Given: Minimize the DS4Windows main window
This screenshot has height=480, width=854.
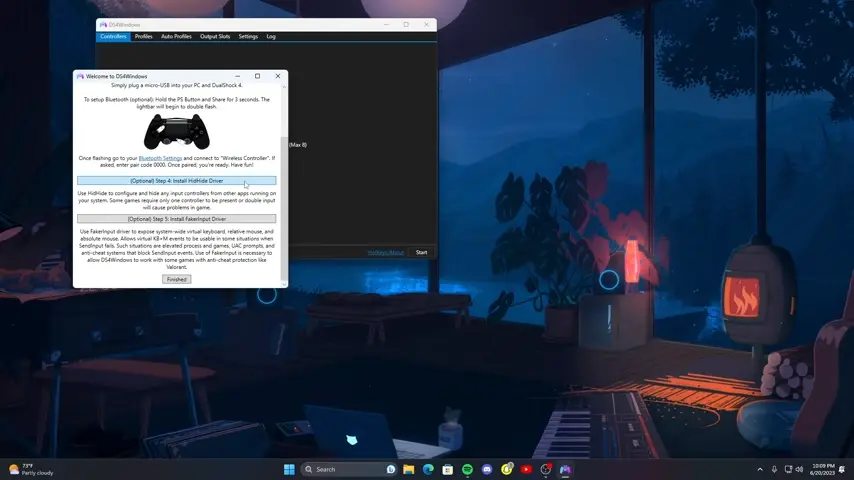Looking at the screenshot, I should point(386,25).
